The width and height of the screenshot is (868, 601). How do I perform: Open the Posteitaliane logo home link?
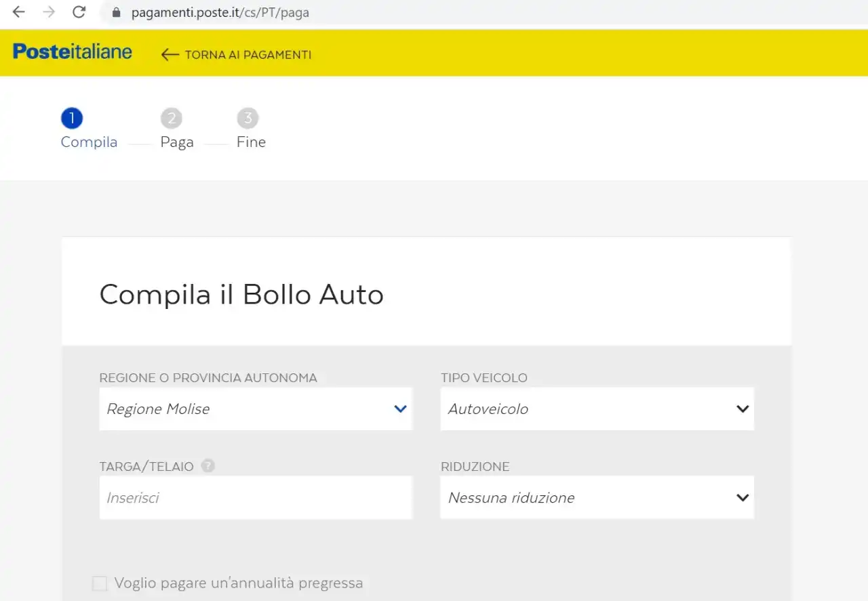click(73, 51)
